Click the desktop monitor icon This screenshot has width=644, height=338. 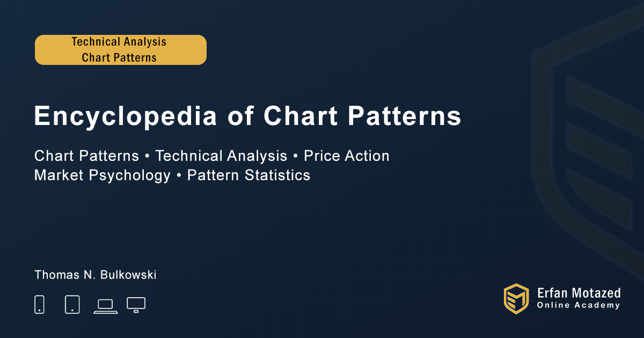(x=136, y=304)
